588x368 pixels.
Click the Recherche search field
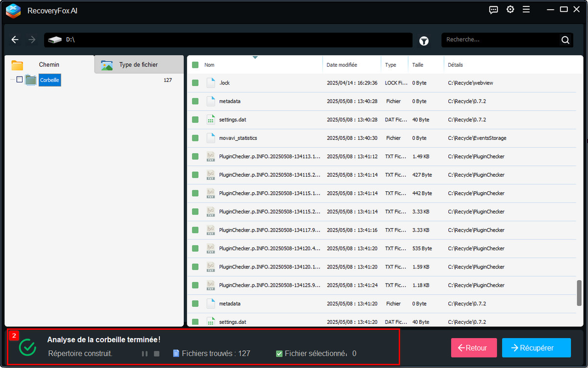[500, 40]
